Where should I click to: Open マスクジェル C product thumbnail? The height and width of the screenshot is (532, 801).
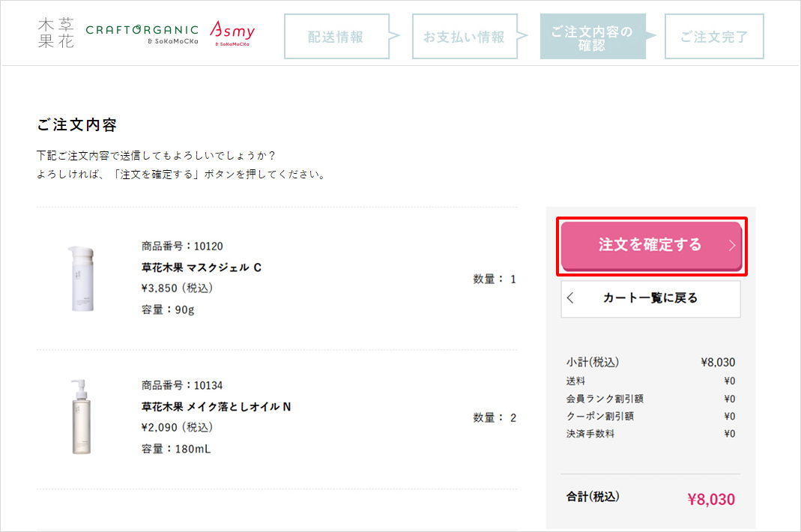pos(82,279)
